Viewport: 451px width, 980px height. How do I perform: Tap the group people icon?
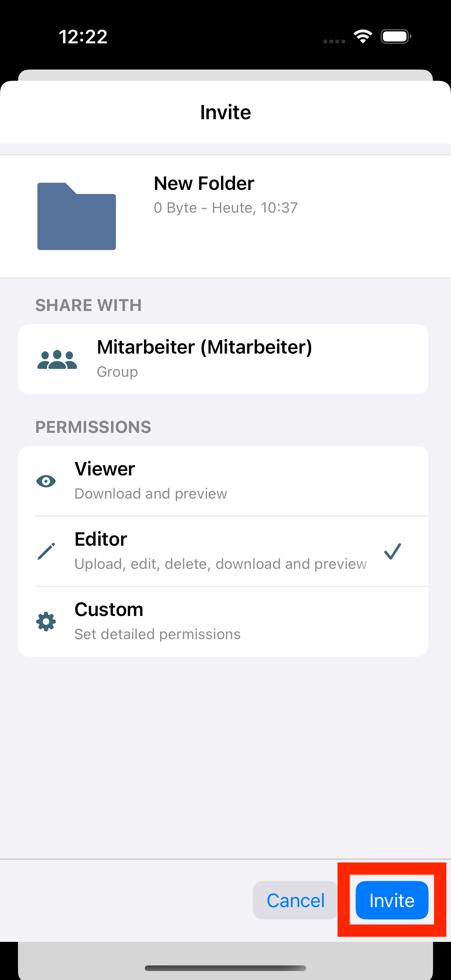pyautogui.click(x=57, y=360)
